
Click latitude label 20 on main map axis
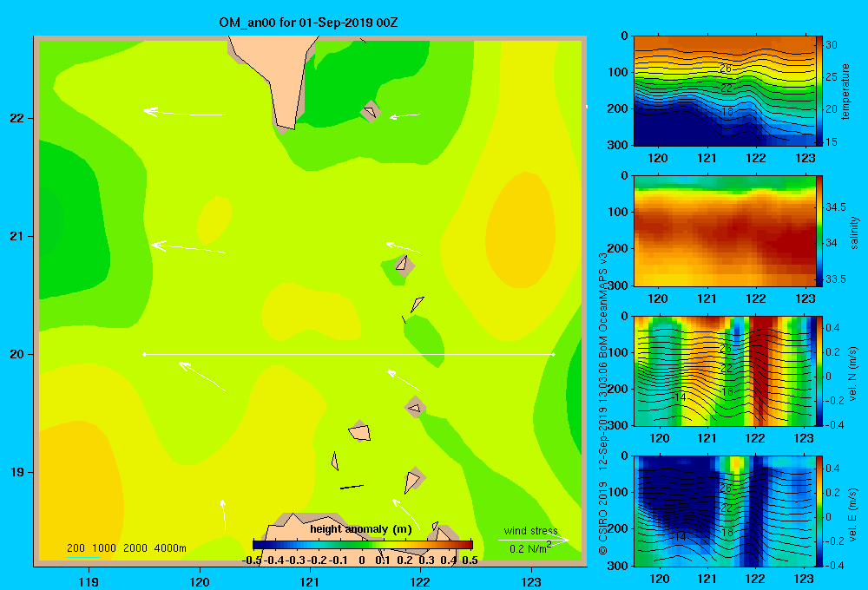17,354
